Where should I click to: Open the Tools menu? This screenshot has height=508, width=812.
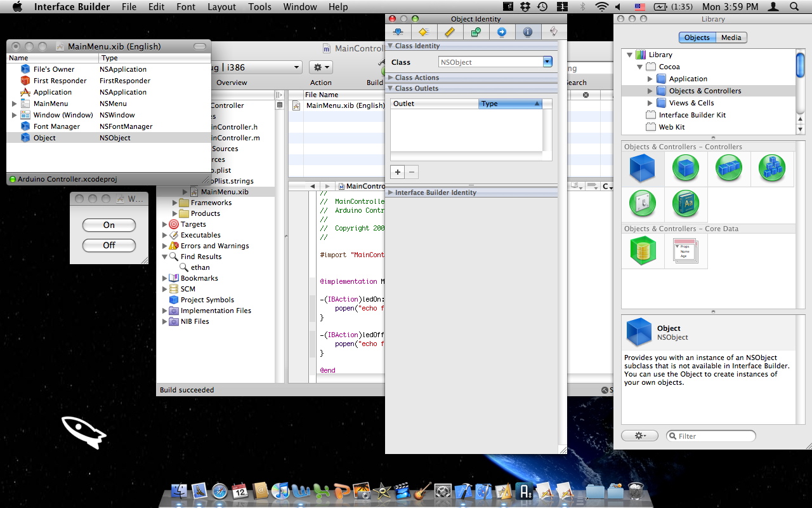coord(259,7)
